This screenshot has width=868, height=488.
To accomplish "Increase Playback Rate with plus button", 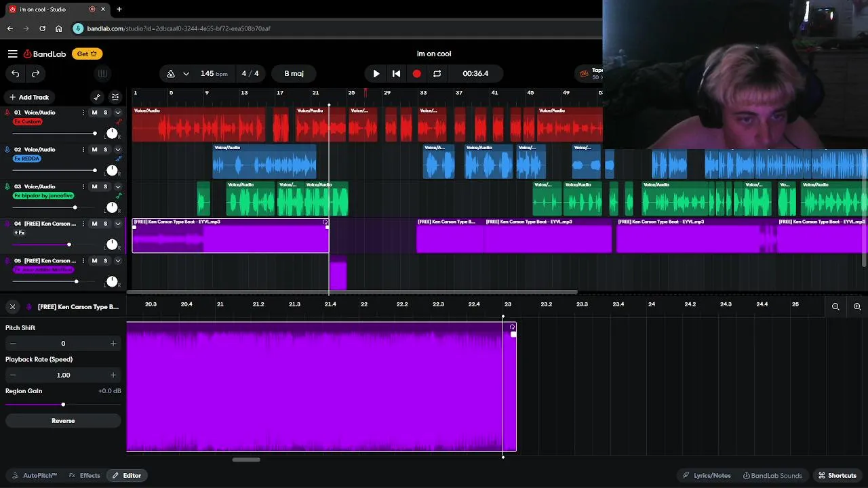I will click(x=113, y=375).
